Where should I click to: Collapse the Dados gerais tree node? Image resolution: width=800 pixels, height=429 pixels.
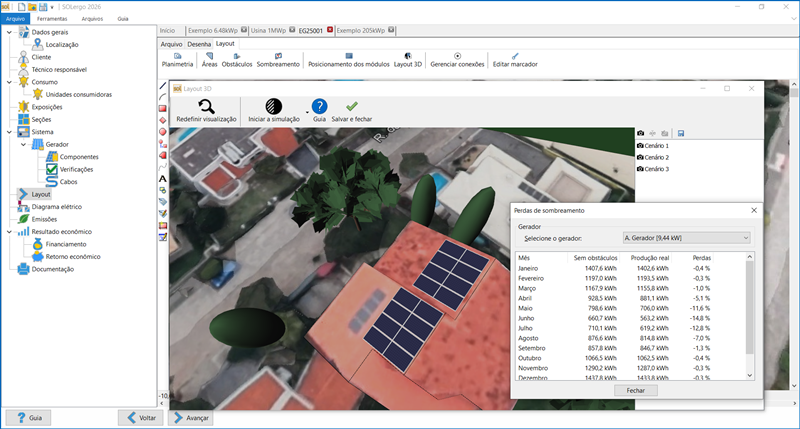(x=10, y=33)
